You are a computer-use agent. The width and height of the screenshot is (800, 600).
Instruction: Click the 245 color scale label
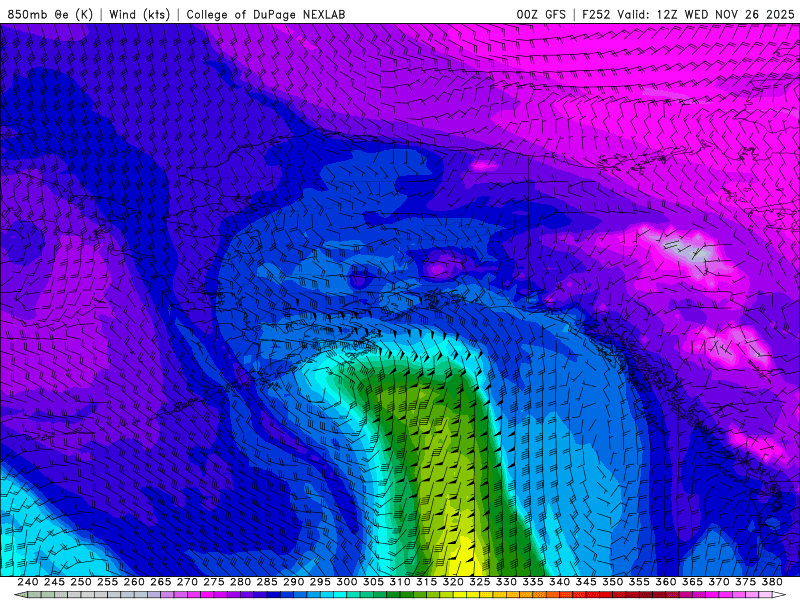[x=54, y=582]
